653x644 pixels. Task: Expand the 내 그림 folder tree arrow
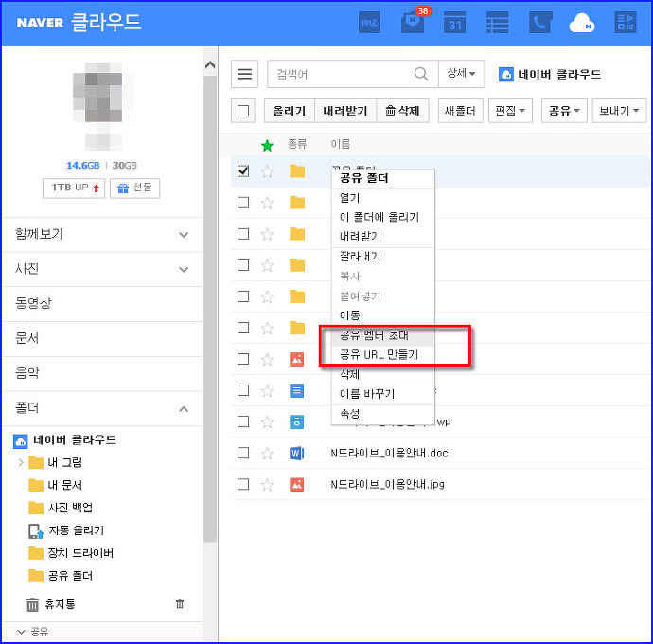[x=21, y=463]
